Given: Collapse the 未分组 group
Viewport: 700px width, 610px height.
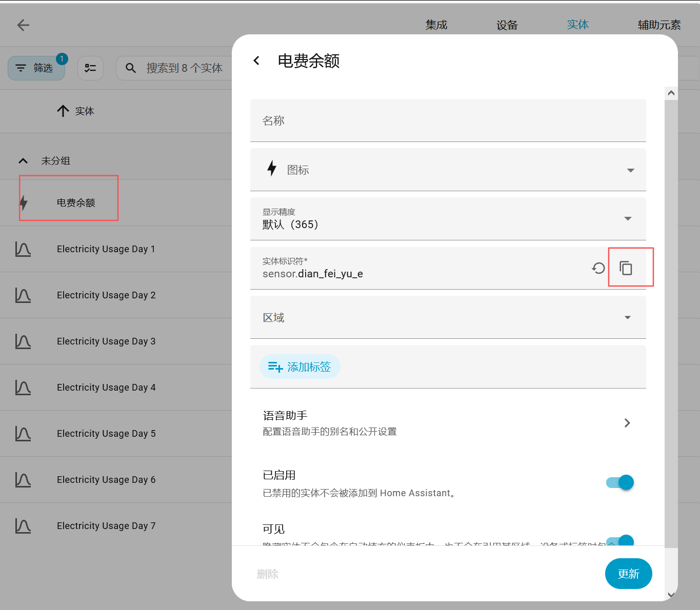Looking at the screenshot, I should tap(23, 160).
